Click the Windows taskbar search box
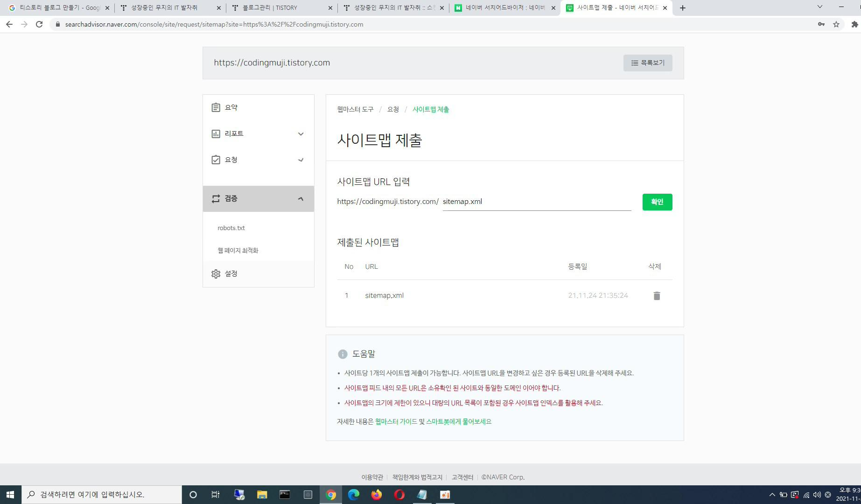The height and width of the screenshot is (504, 861). tap(102, 495)
